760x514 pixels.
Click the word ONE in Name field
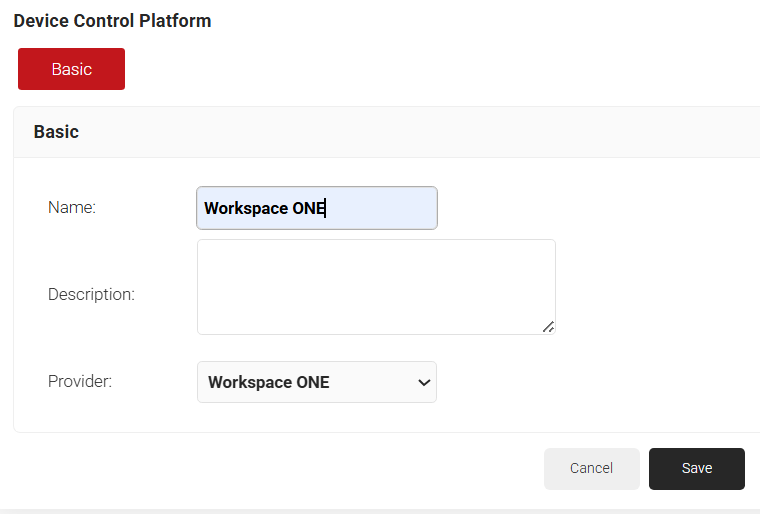pos(308,208)
